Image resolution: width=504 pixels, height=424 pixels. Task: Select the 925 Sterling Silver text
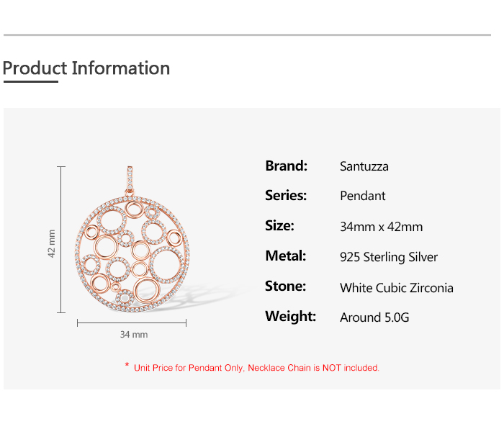(x=388, y=257)
